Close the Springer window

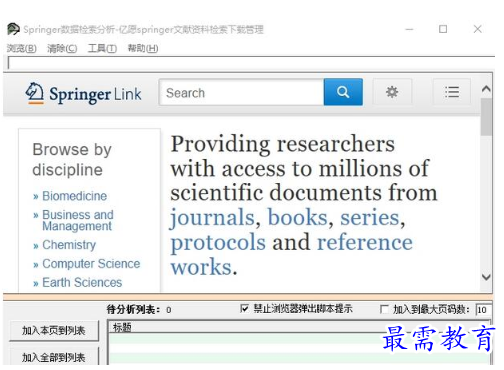point(478,29)
